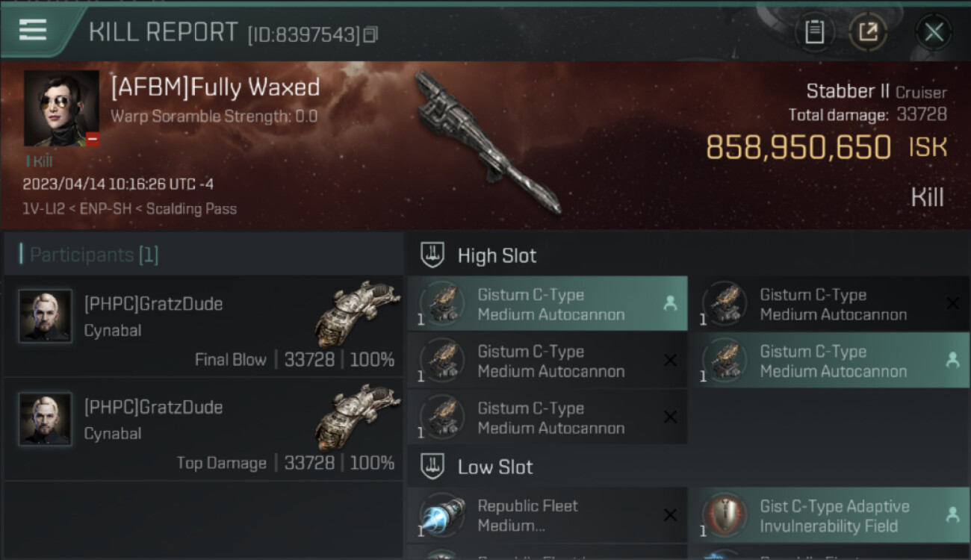
Task: Close the kill report window
Action: tap(934, 32)
